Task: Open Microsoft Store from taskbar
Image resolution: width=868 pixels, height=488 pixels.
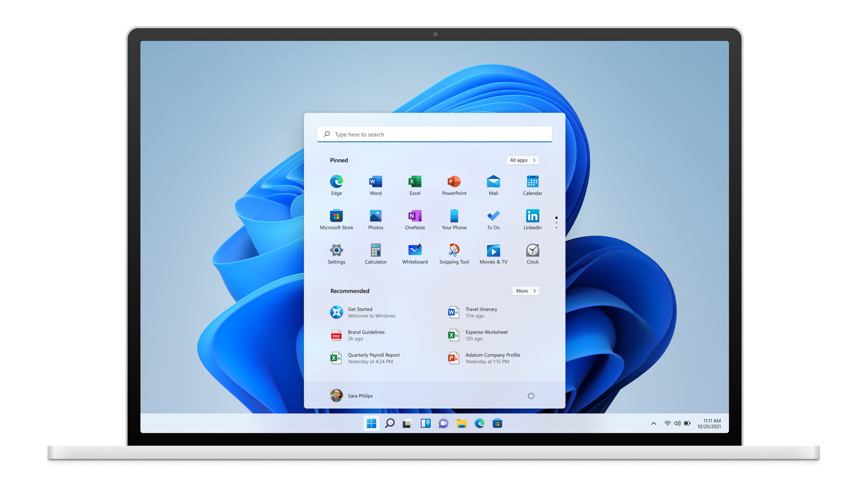Action: click(496, 424)
